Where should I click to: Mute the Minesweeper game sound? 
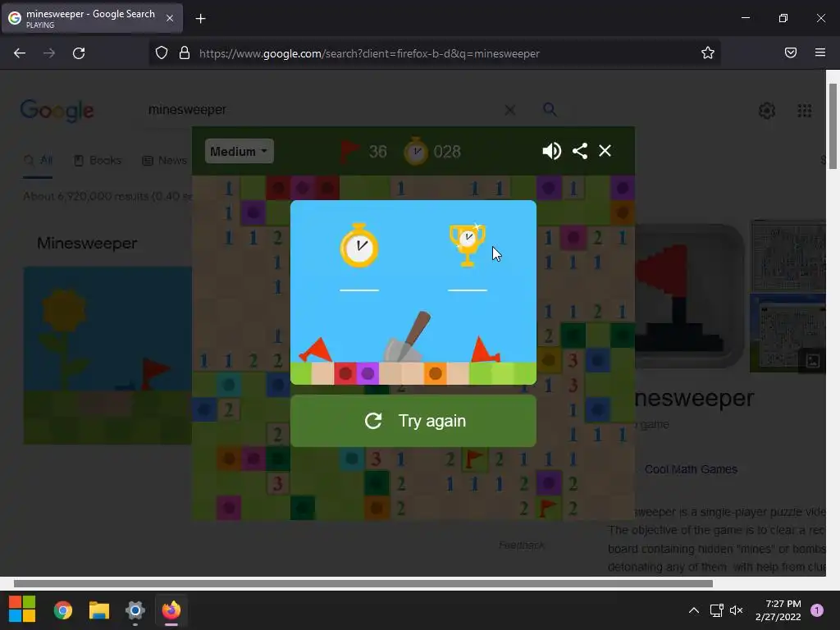coord(551,151)
